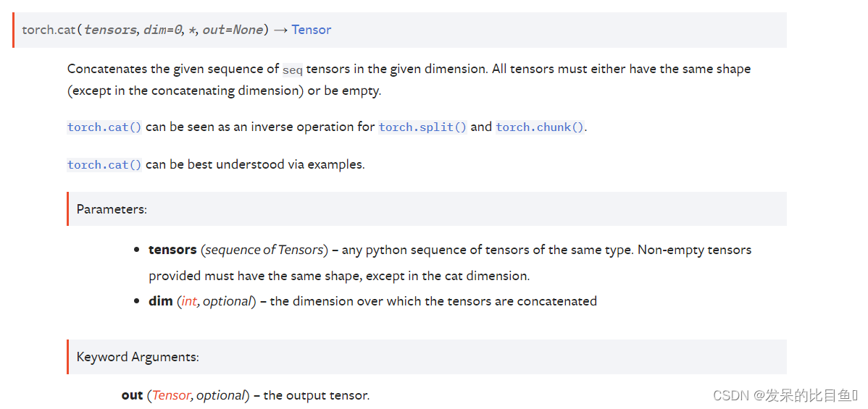868x409 pixels.
Task: Click the inline seq code snippet
Action: click(x=292, y=70)
